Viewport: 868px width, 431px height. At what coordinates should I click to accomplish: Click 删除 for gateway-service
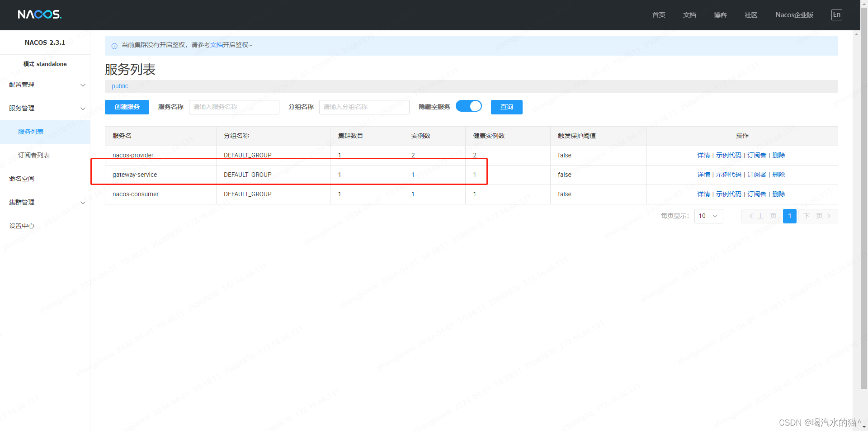778,175
